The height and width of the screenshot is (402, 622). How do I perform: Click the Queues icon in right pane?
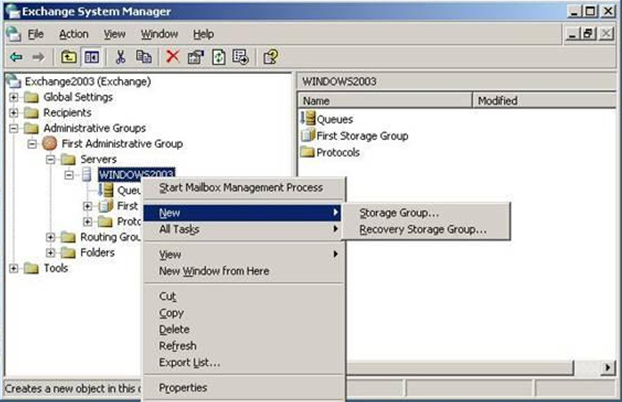click(308, 118)
